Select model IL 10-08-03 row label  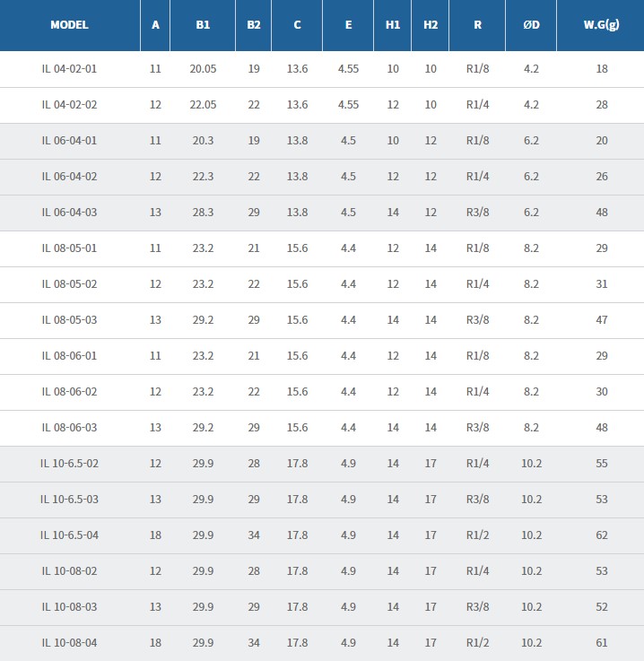(69, 607)
